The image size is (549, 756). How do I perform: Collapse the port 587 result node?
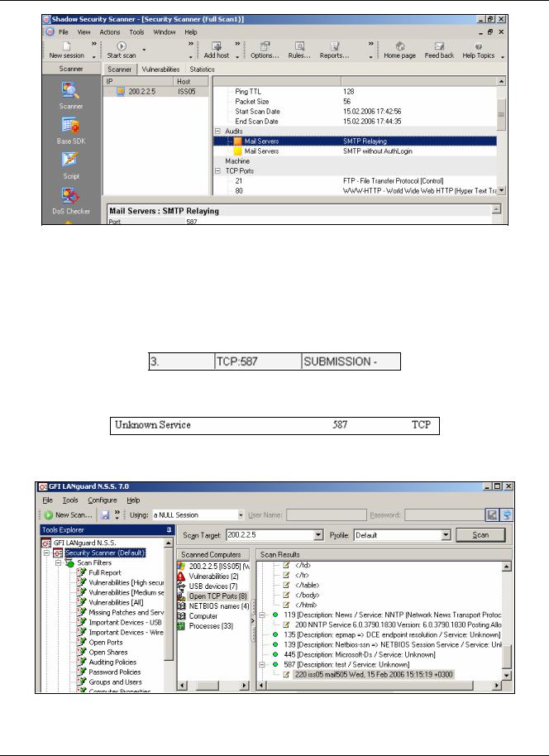[263, 664]
